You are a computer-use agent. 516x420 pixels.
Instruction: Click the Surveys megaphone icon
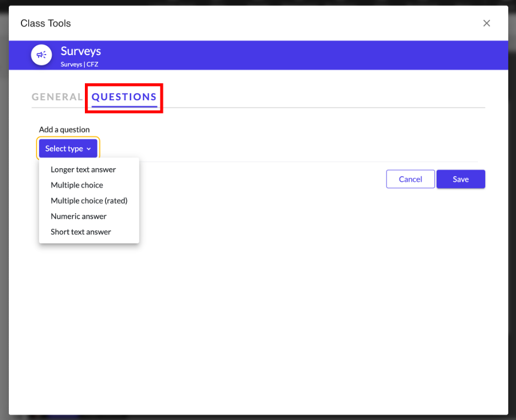pyautogui.click(x=41, y=55)
